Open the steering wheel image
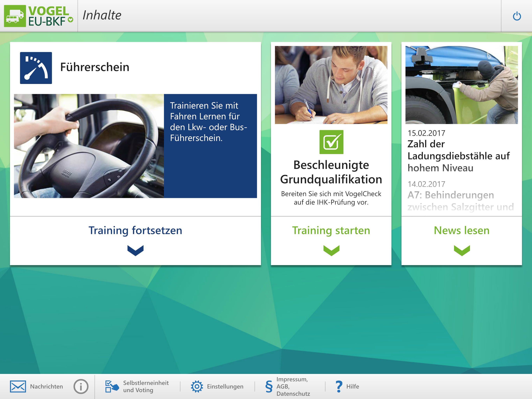This screenshot has height=399, width=532. click(89, 146)
